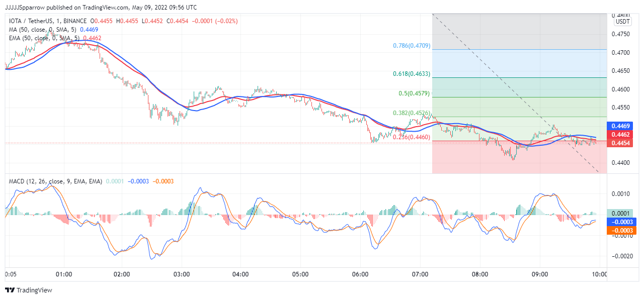Click the MA legend value 0.4469
The image size is (644, 299).
[x=89, y=30]
